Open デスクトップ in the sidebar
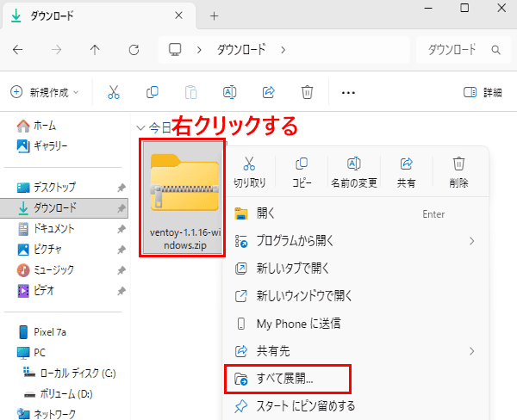This screenshot has width=517, height=420. 47,188
